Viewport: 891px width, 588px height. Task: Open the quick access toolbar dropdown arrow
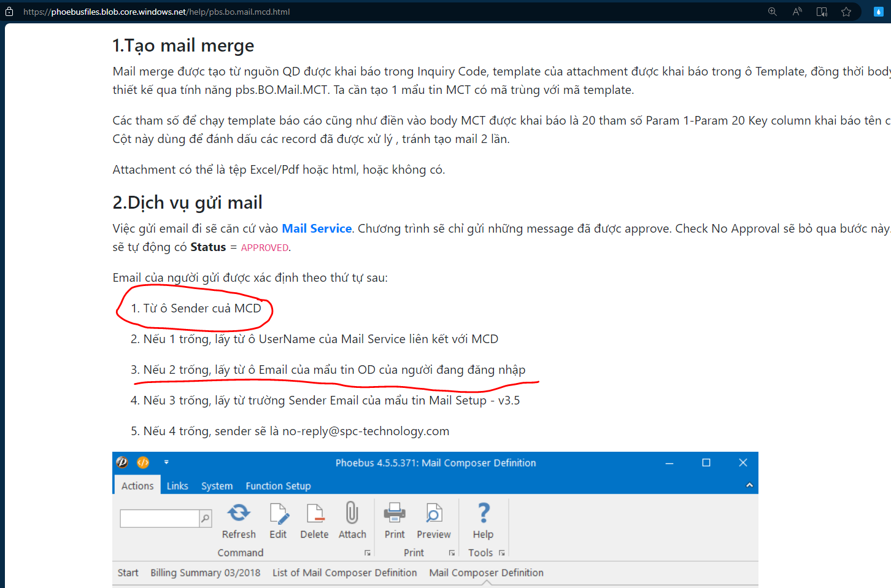[166, 462]
